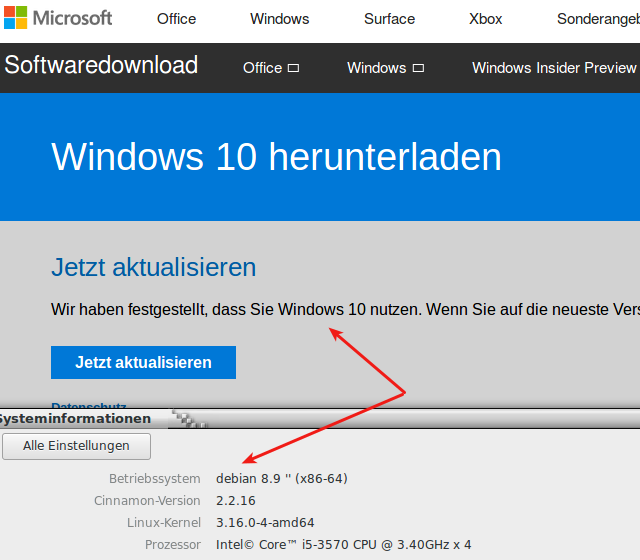This screenshot has height=560, width=640.
Task: Open Windows Insider Preview menu item
Action: click(554, 68)
